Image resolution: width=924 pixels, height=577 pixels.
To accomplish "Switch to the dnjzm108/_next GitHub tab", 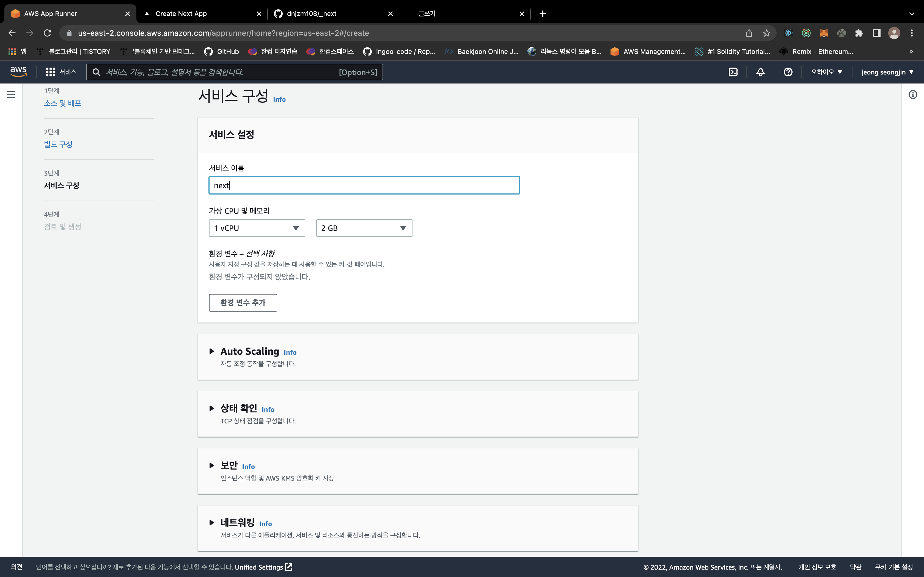I will tap(312, 14).
